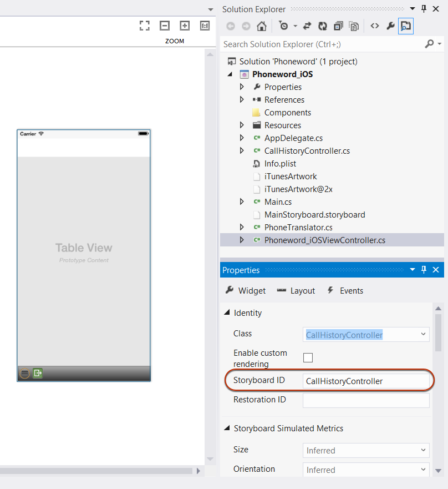448x489 pixels.
Task: Collapse the Identity section
Action: coord(226,313)
